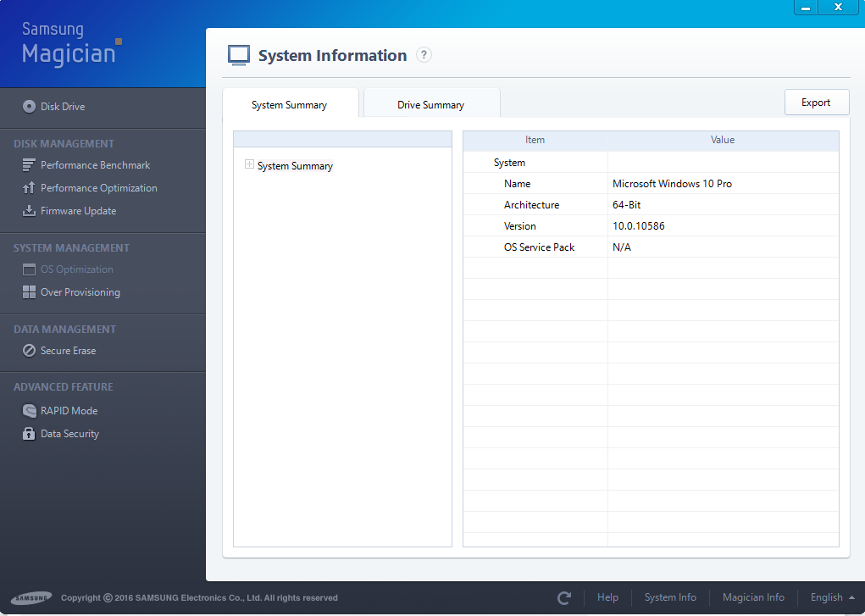
Task: Click the System Information monitor icon
Action: point(239,56)
